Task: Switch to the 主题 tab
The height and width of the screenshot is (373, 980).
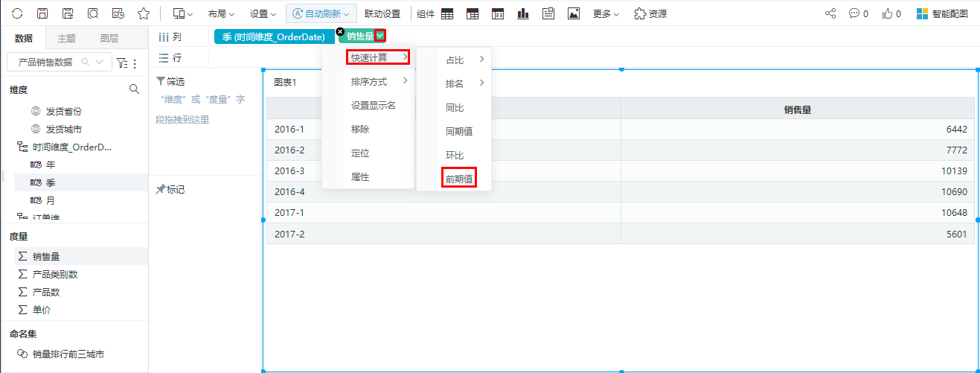Action: (x=66, y=39)
